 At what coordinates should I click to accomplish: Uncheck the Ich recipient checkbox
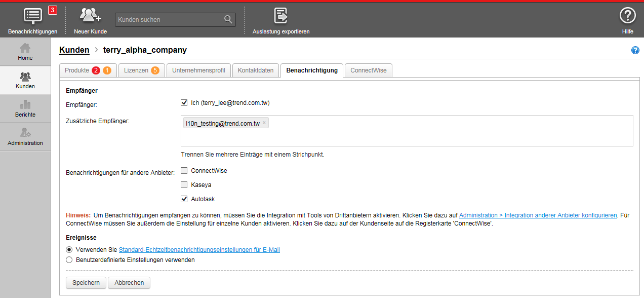click(x=184, y=103)
